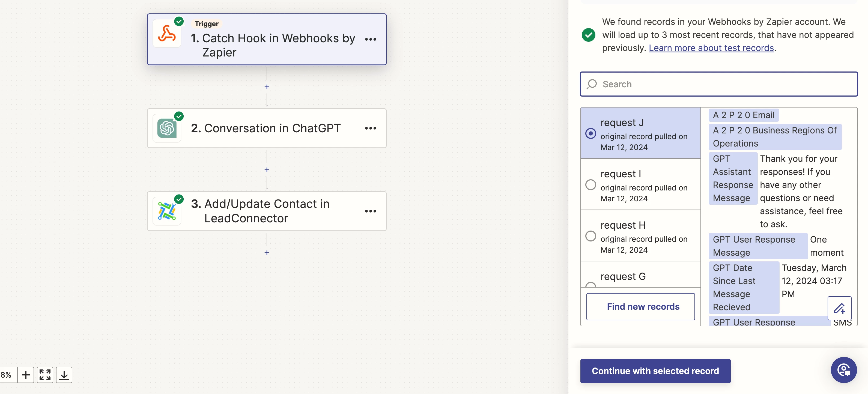Open the three-dot menu for ChatGPT step

[x=370, y=128]
